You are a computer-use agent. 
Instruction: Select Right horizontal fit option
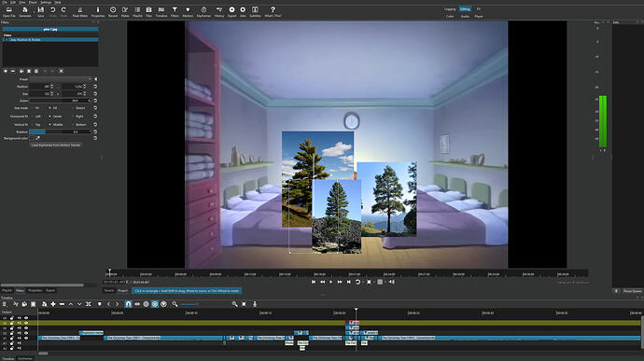tap(77, 117)
